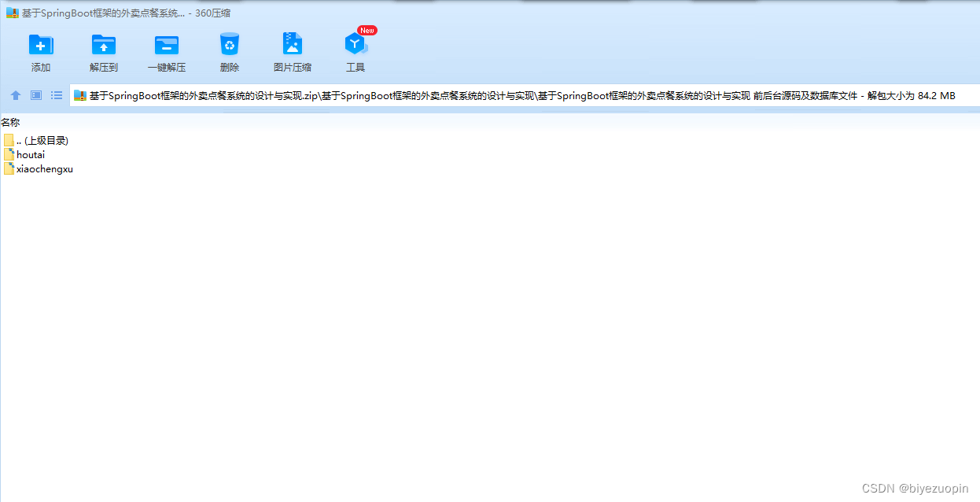Click the zip icon in the address bar
The image size is (980, 502).
click(79, 96)
